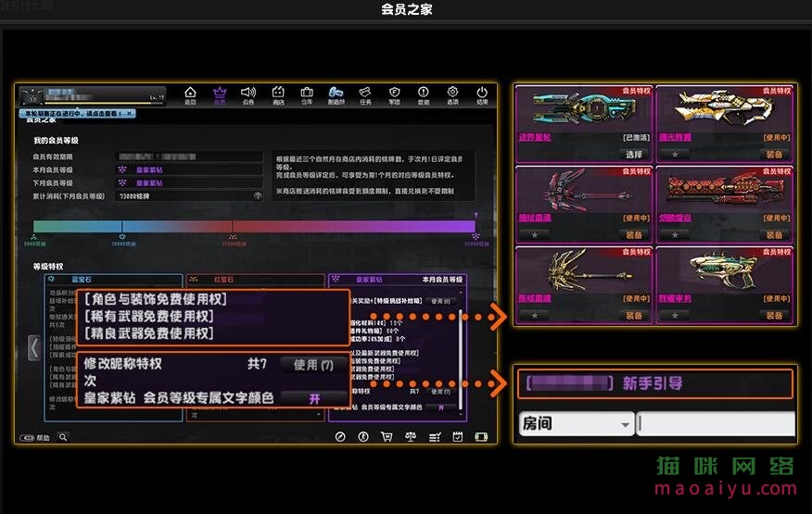The height and width of the screenshot is (514, 812).
Task: Open the 公告 announcements speaker icon
Action: (248, 95)
